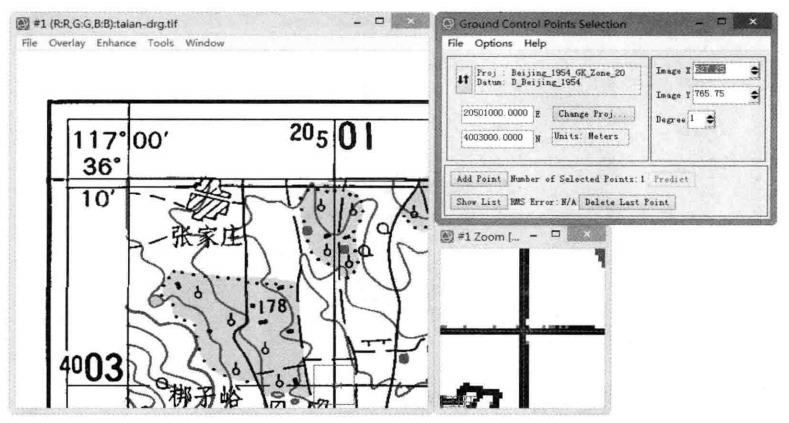Click the Change Proj... button
Image resolution: width=789 pixels, height=423 pixels.
click(595, 115)
